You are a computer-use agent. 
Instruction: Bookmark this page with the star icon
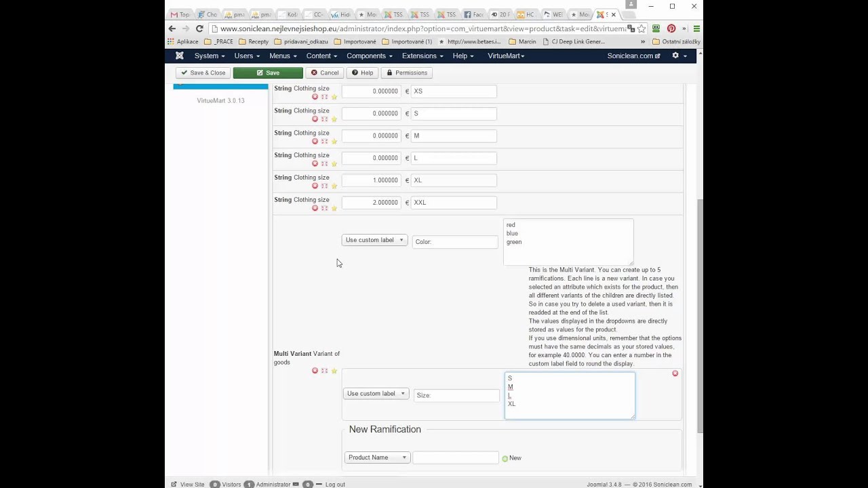[642, 28]
